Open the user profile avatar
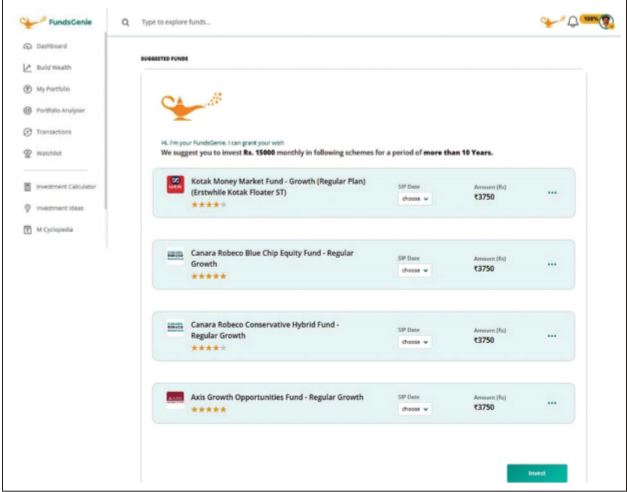Screen dimensions: 627x492 [607, 21]
